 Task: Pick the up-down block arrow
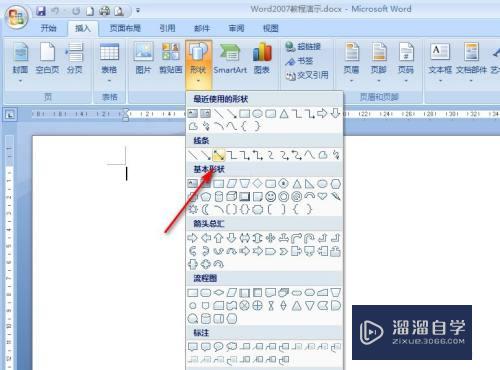pos(257,238)
